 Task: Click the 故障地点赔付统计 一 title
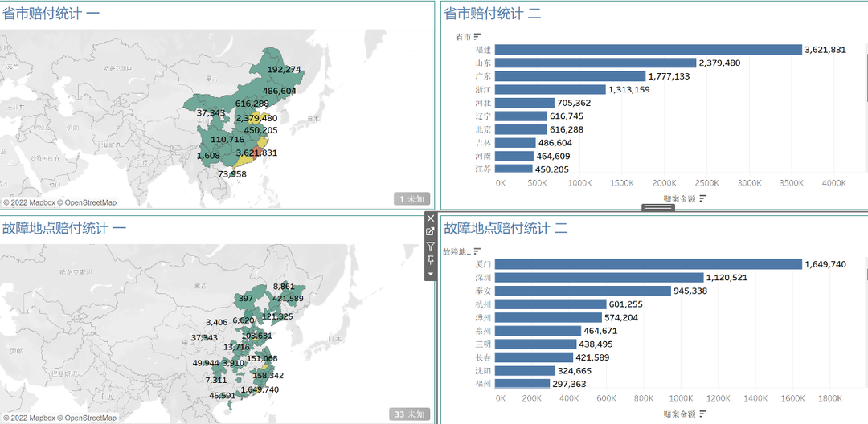[64, 229]
